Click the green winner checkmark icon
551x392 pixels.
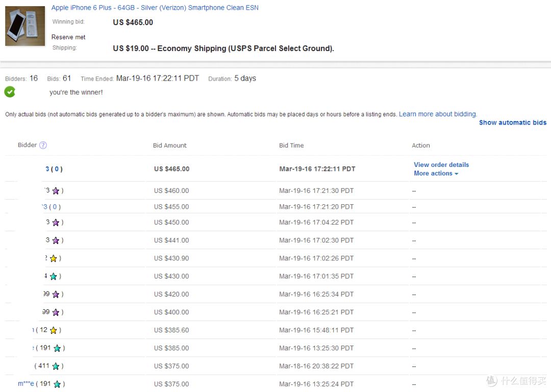(x=10, y=92)
